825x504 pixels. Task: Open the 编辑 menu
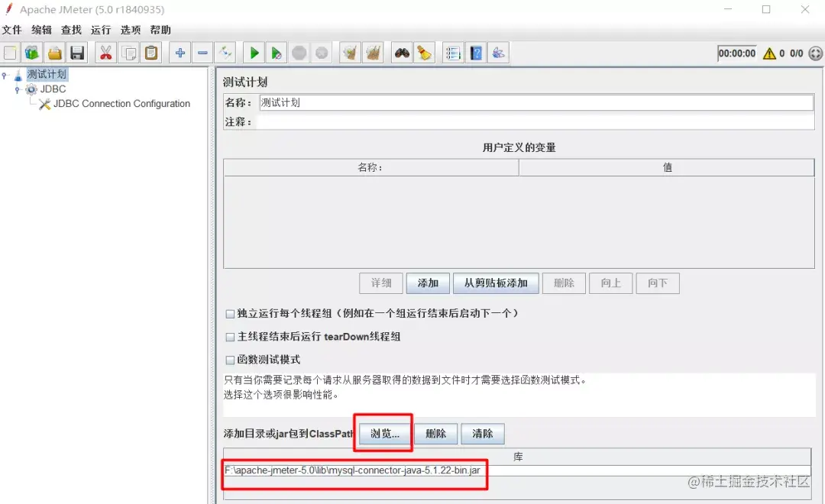41,30
